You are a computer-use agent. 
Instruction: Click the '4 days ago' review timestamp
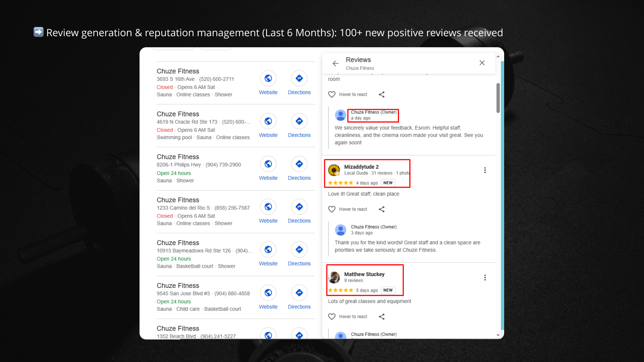(367, 183)
